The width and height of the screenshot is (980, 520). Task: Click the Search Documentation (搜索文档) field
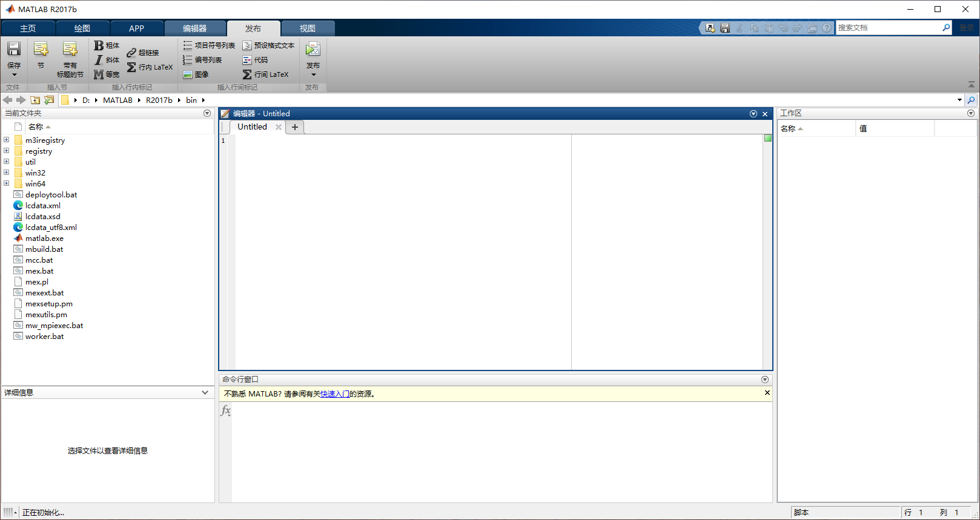point(889,28)
